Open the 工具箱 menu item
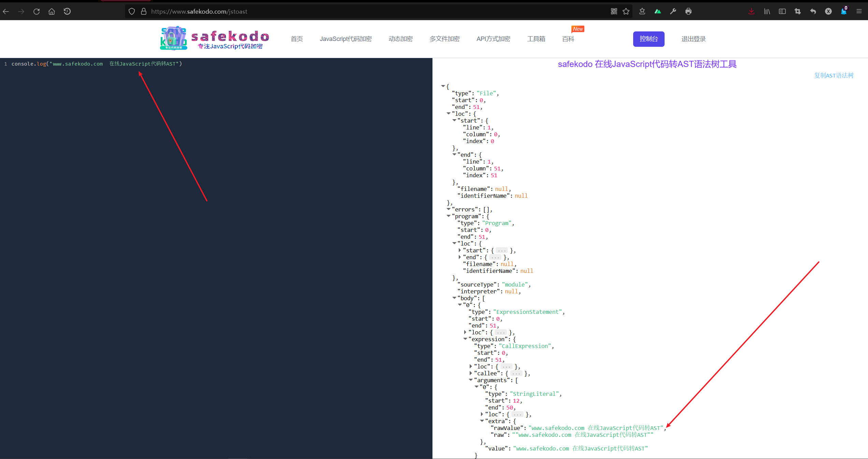 tap(536, 39)
